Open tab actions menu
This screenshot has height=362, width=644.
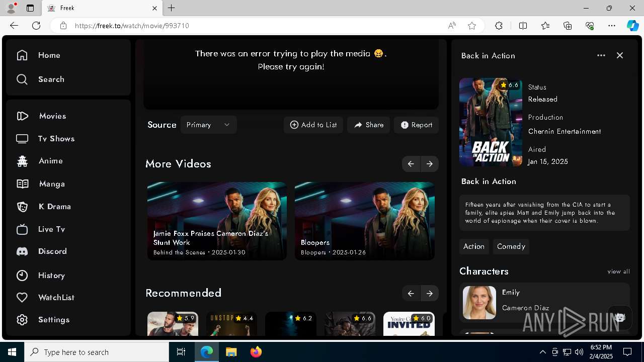[30, 8]
